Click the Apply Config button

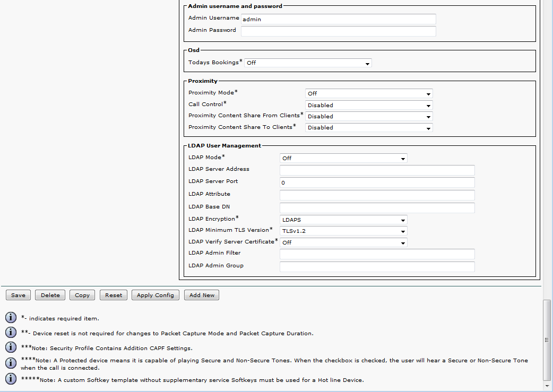[x=155, y=295]
